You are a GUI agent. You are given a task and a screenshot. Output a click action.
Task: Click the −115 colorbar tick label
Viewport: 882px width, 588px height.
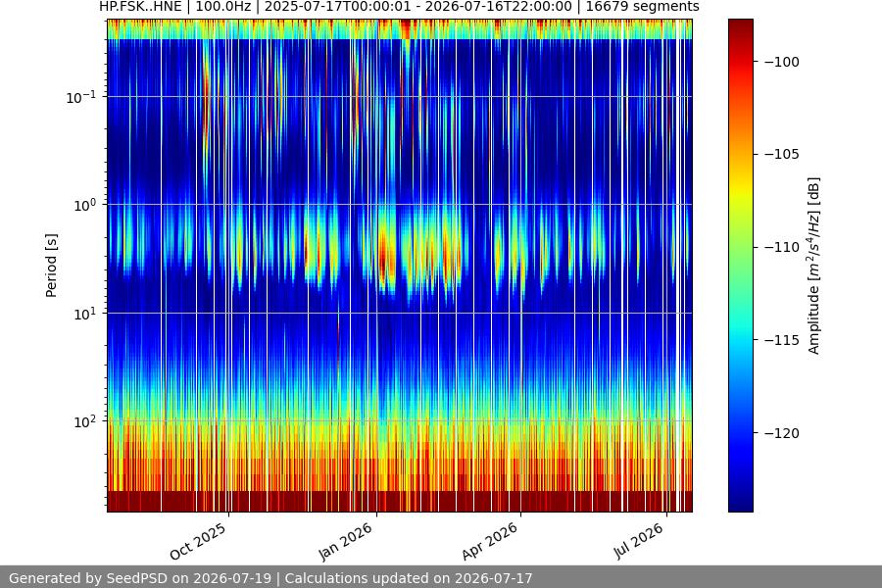coord(782,340)
